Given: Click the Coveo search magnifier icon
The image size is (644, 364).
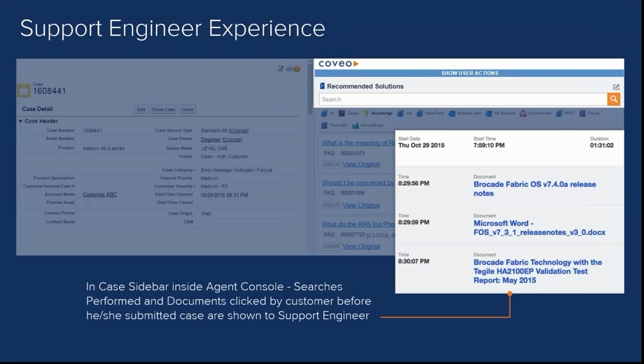Looking at the screenshot, I should pyautogui.click(x=613, y=99).
